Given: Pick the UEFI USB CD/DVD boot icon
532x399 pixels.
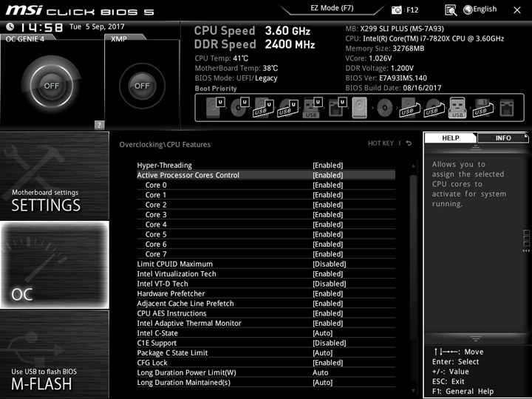Looking at the screenshot, I should click(x=288, y=108).
